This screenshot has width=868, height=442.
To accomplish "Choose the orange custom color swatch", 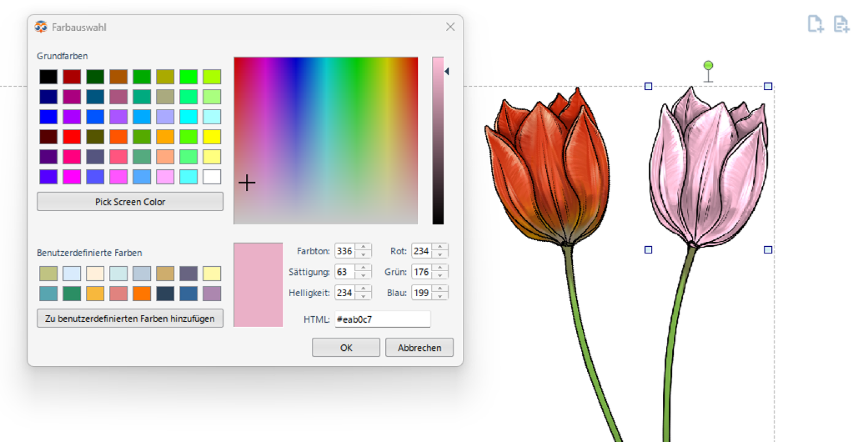I will 142,293.
